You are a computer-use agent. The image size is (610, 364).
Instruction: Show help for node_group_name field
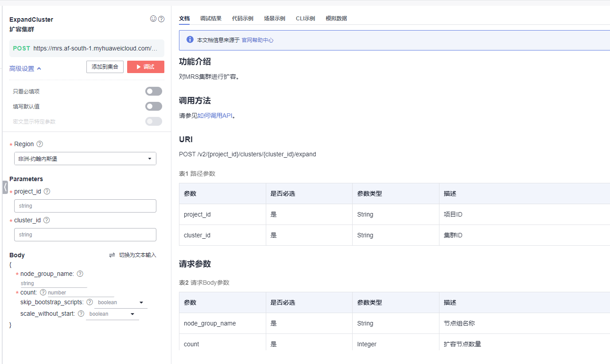[80, 274]
